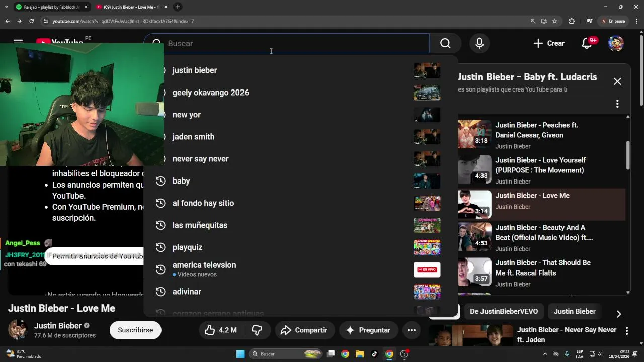Click the En pausa profile button
The image size is (644, 362).
613,21
